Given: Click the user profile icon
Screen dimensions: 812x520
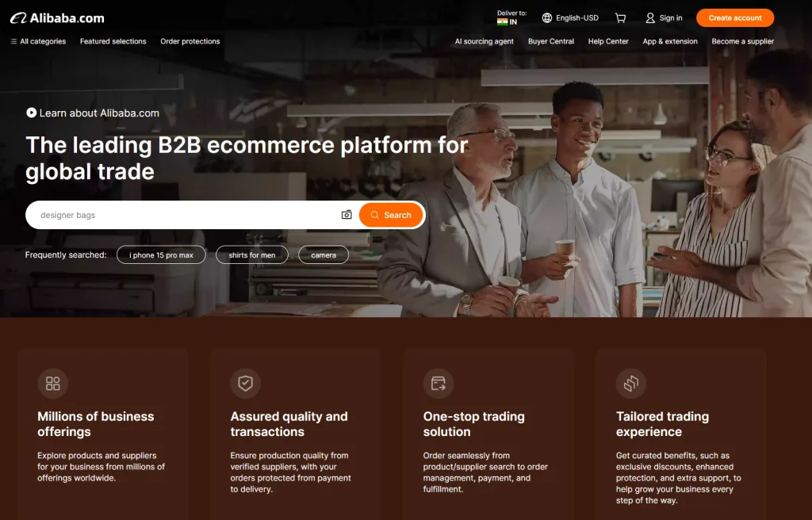Looking at the screenshot, I should 650,18.
